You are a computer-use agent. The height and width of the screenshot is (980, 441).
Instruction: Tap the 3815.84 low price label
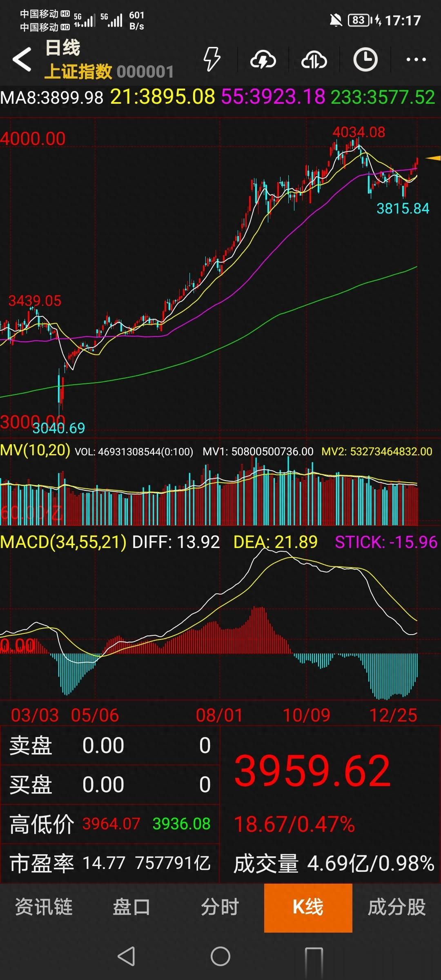pyautogui.click(x=403, y=209)
